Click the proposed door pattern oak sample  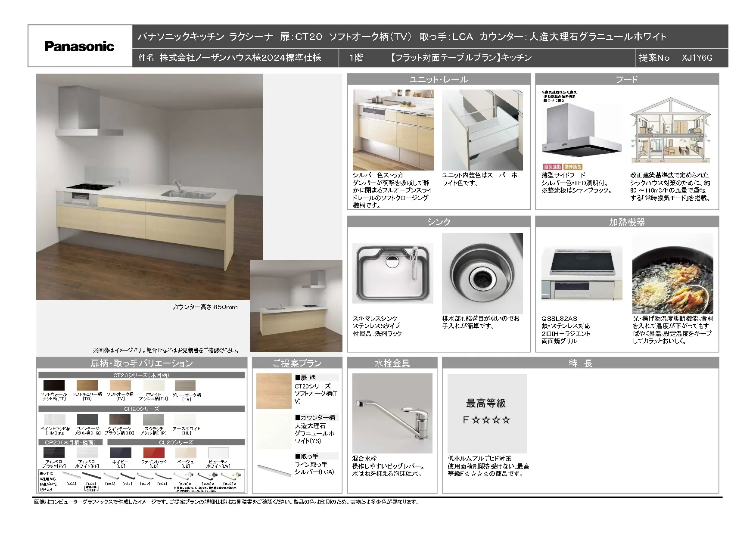click(274, 391)
